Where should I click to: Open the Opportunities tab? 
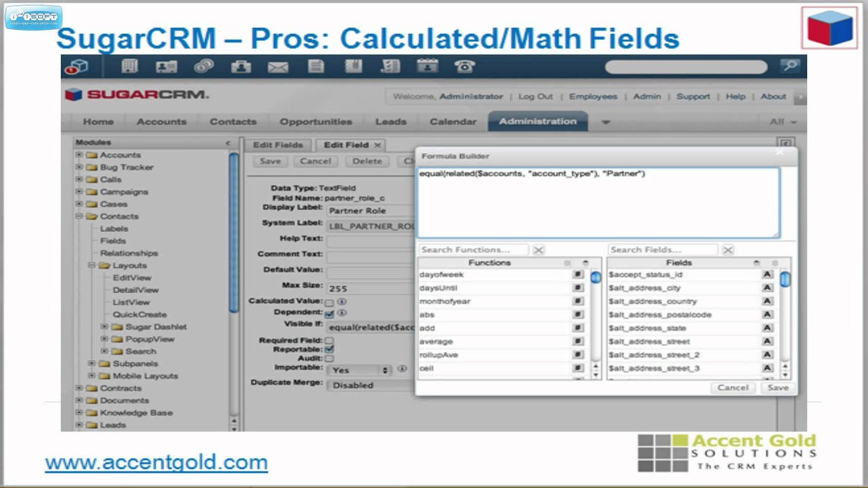316,122
